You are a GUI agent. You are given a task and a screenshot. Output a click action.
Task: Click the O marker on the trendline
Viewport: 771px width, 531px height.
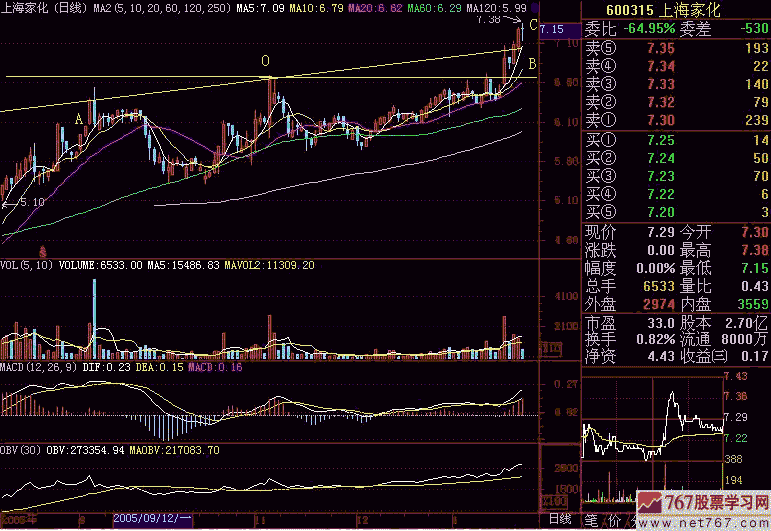pyautogui.click(x=265, y=61)
